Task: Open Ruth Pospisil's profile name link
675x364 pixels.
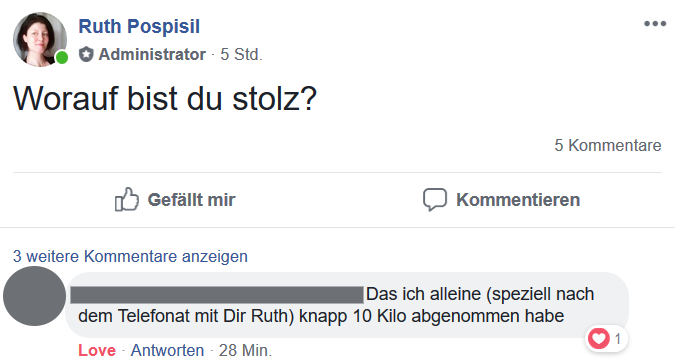Action: pos(139,26)
